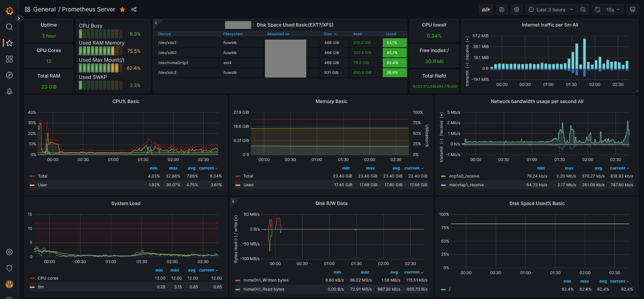The height and width of the screenshot is (299, 644).
Task: Click the Add panel icon
Action: tap(486, 9)
